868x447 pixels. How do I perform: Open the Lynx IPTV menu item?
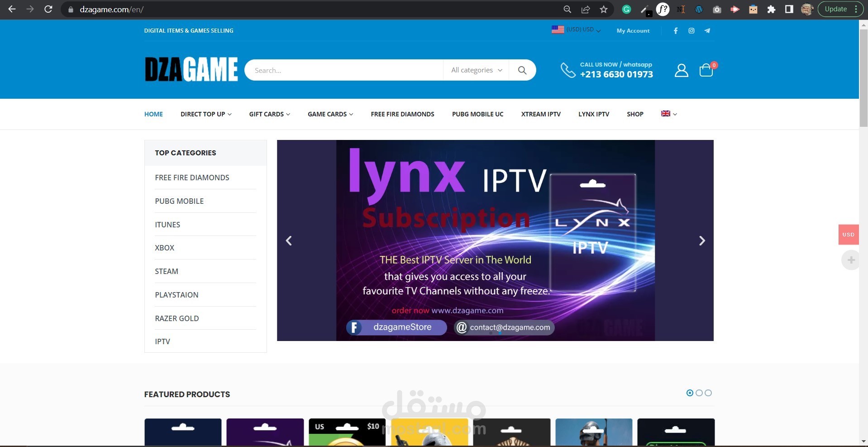pyautogui.click(x=594, y=114)
